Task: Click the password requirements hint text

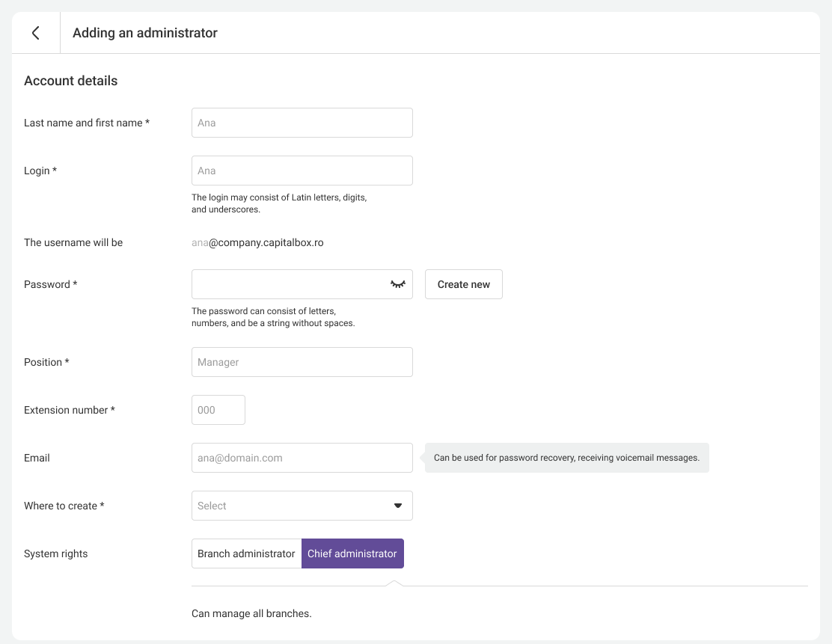Action: pos(273,317)
